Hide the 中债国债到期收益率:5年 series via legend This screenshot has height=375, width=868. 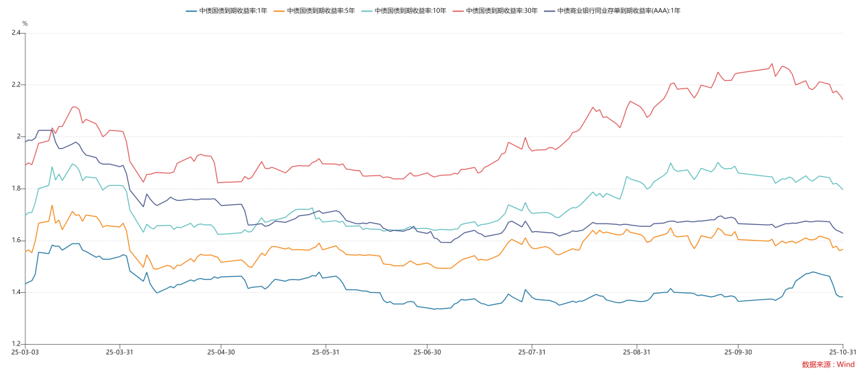coord(321,11)
